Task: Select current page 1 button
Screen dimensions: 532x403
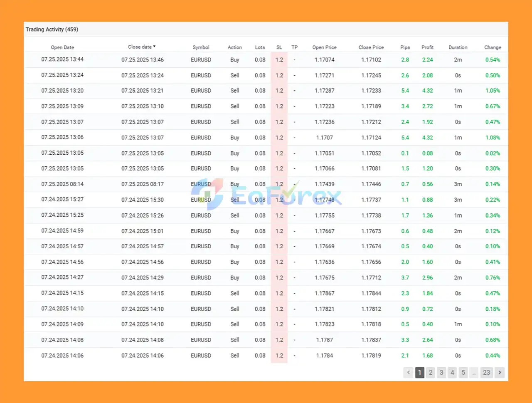Action: point(420,373)
